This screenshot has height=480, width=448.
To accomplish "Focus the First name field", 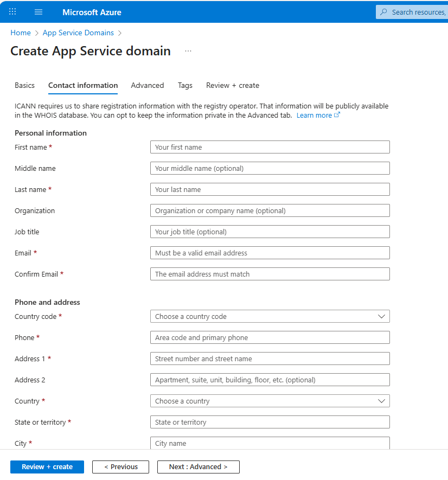I will [x=270, y=147].
